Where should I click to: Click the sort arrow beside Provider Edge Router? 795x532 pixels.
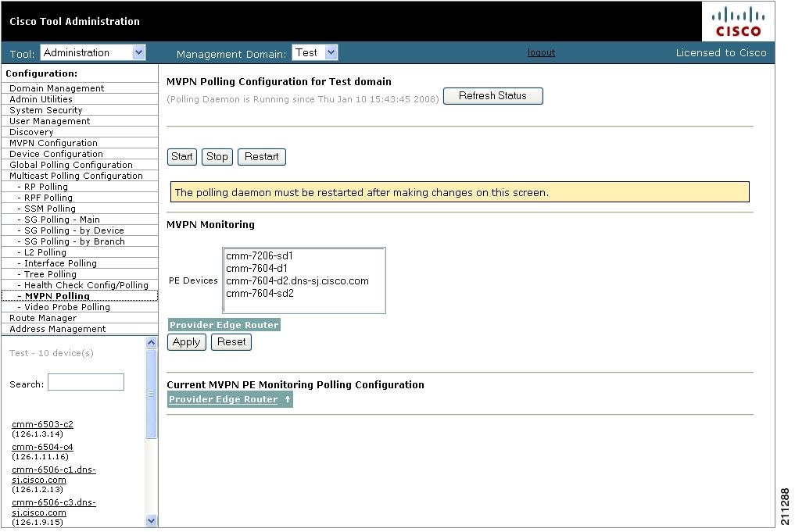click(x=288, y=399)
